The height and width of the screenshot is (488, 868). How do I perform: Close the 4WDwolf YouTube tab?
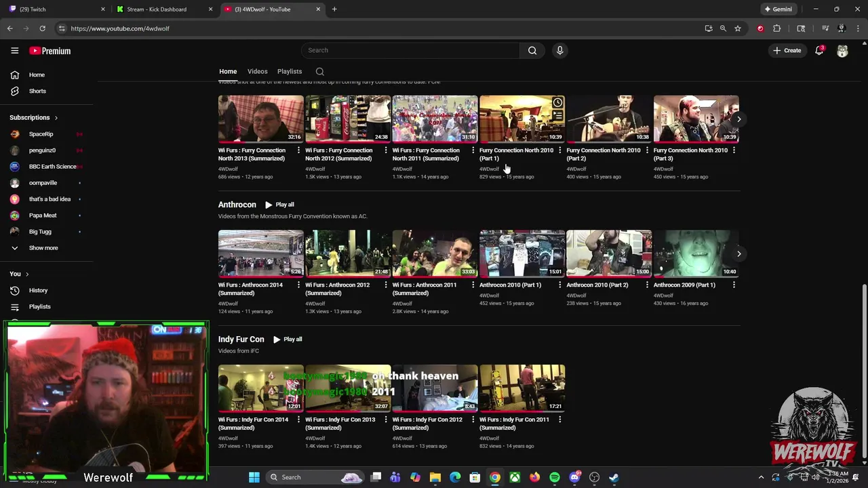pyautogui.click(x=318, y=9)
